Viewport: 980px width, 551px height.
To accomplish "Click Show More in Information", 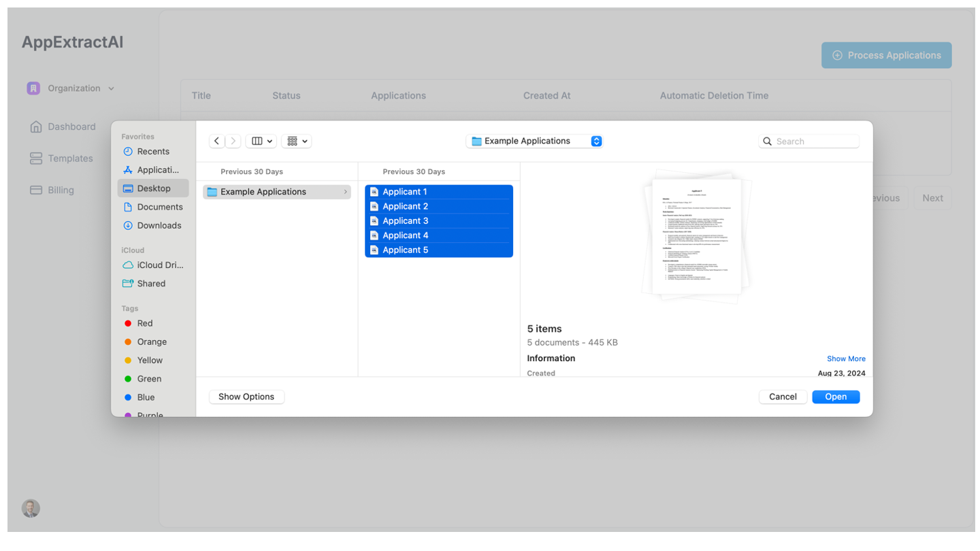I will [846, 358].
